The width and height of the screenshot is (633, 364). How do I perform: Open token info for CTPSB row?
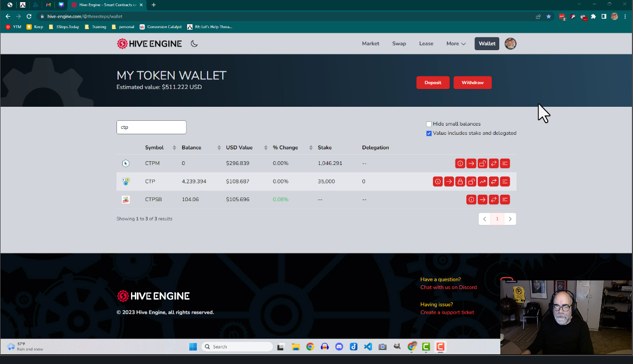click(x=471, y=200)
